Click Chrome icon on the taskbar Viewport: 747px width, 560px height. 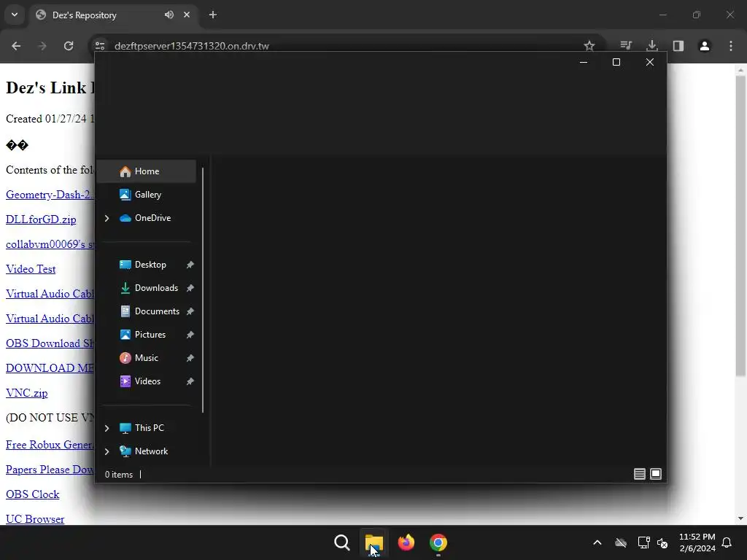click(x=438, y=542)
